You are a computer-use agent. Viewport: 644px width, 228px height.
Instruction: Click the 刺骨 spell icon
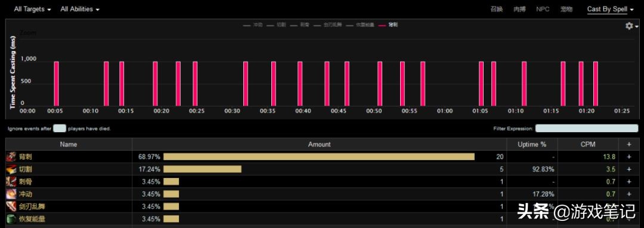point(11,182)
